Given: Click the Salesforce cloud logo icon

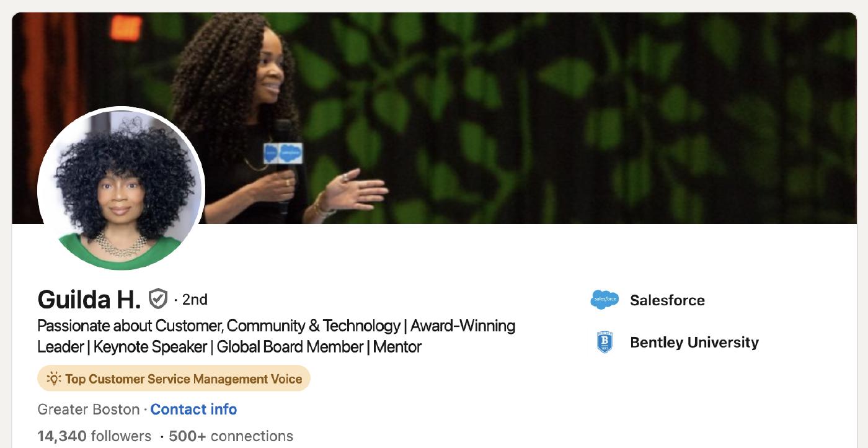Looking at the screenshot, I should [604, 300].
